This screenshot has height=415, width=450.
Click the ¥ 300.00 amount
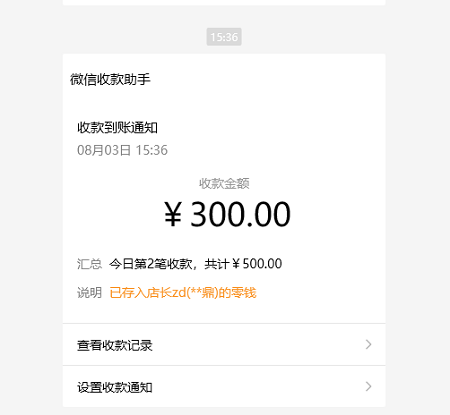coord(227,214)
